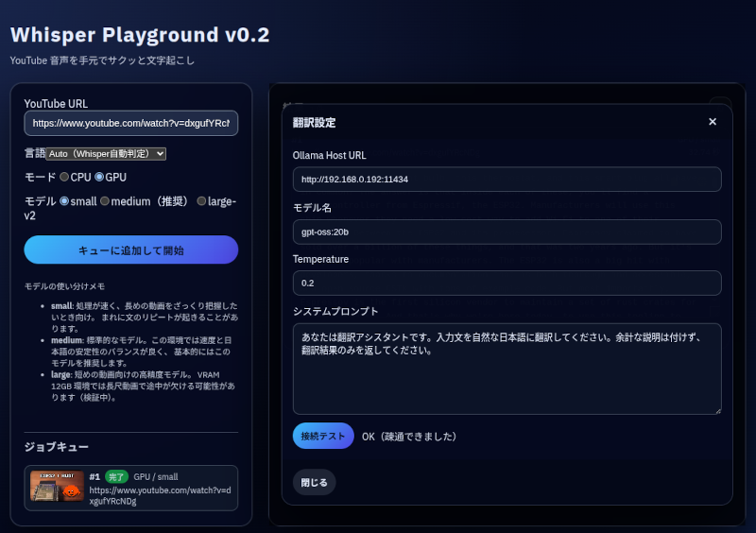Close the 翻訳設定 dialog with the X icon
Viewport: 756px width, 533px height.
pos(713,122)
